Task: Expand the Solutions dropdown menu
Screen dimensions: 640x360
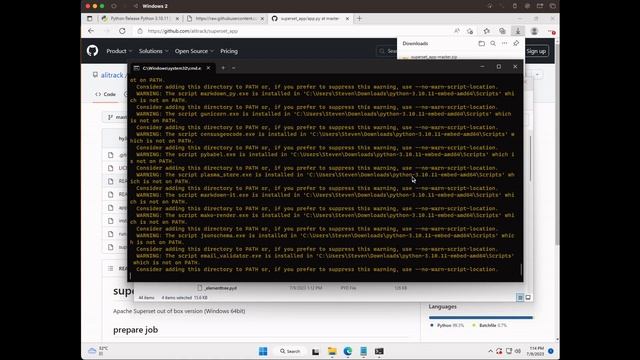Action: 153,51
